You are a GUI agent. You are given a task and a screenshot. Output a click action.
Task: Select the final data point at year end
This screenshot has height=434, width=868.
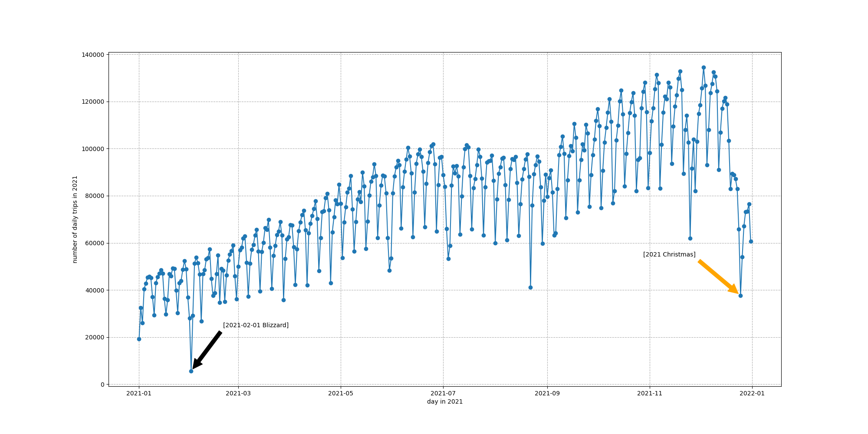751,241
